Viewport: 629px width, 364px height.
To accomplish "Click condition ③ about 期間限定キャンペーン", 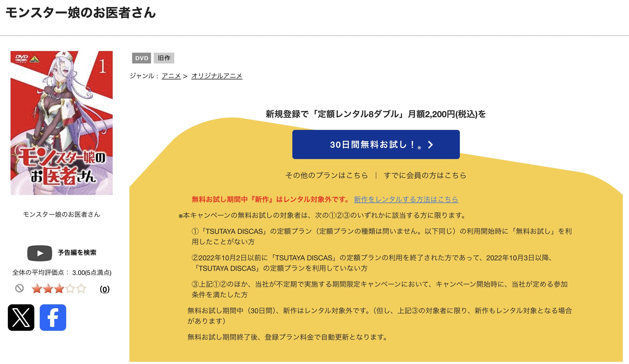I will (380, 289).
